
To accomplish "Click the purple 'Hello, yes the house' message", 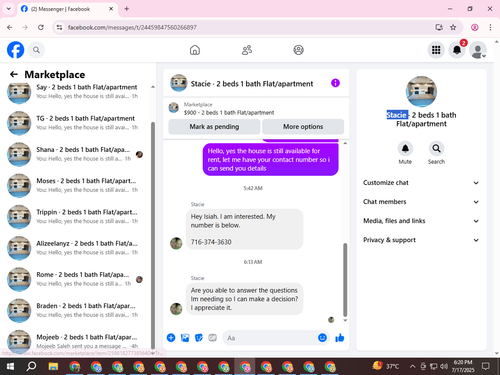I will click(x=270, y=159).
